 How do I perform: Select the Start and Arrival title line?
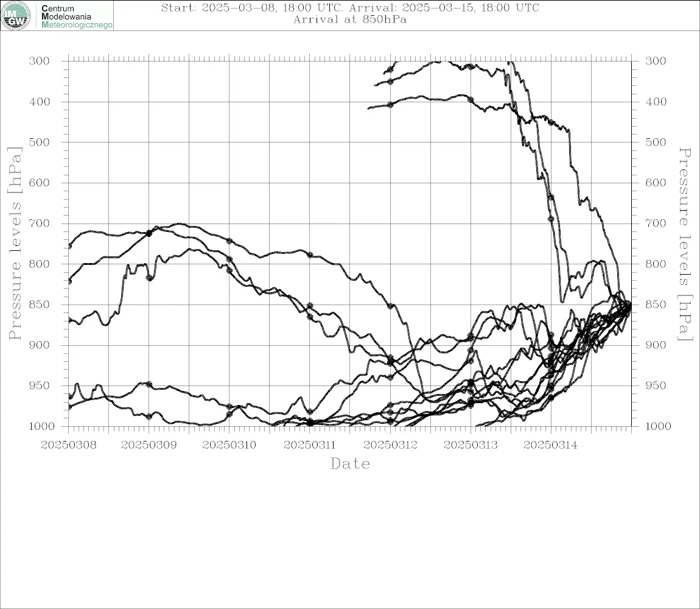point(350,7)
